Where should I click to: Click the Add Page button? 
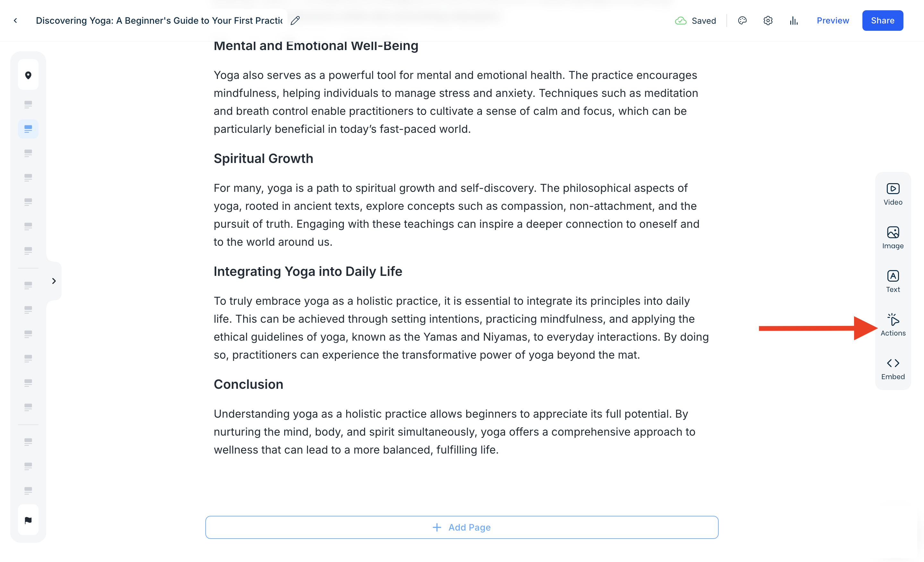[x=462, y=527]
